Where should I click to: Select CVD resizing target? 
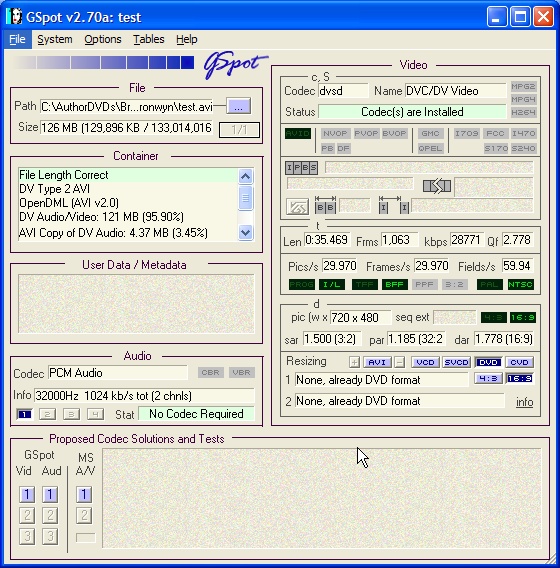point(519,362)
